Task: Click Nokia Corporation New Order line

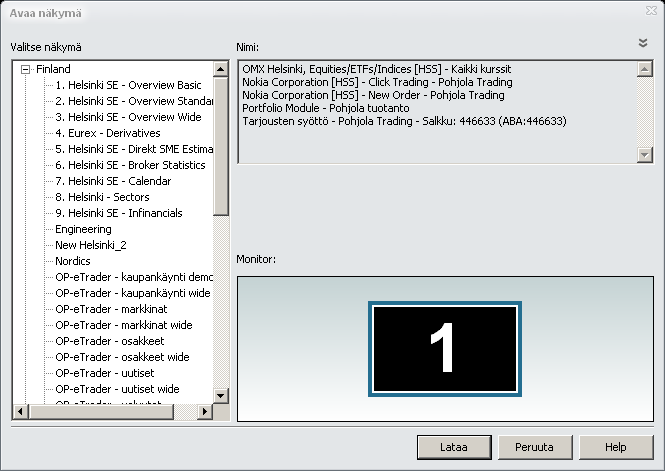Action: (373, 95)
